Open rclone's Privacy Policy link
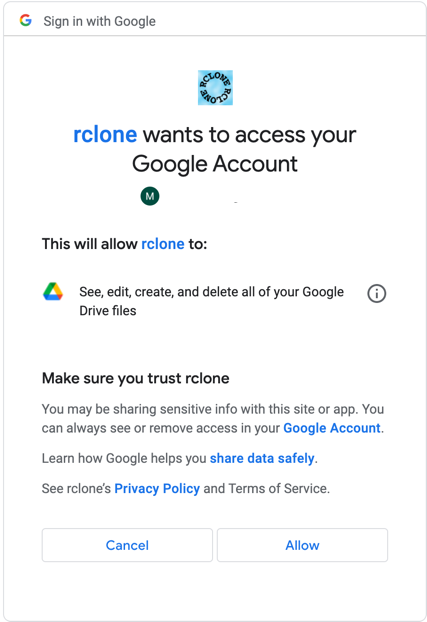The height and width of the screenshot is (622, 427). (157, 488)
